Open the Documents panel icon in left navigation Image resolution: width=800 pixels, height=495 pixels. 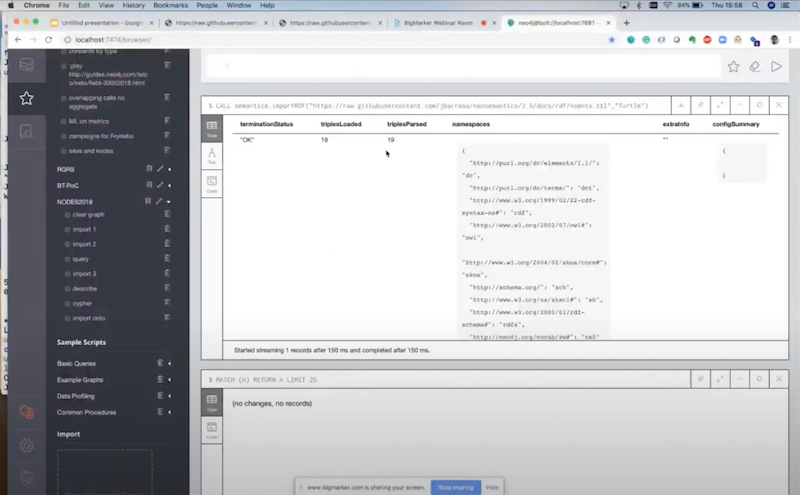[27, 132]
